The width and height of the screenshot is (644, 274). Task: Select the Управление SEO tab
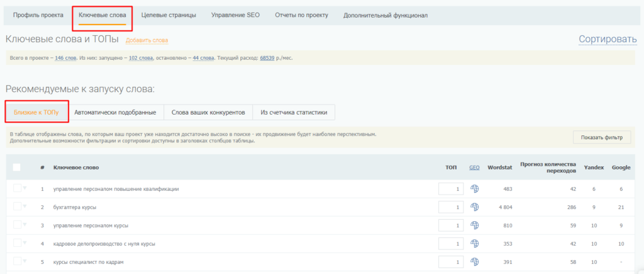(x=235, y=15)
